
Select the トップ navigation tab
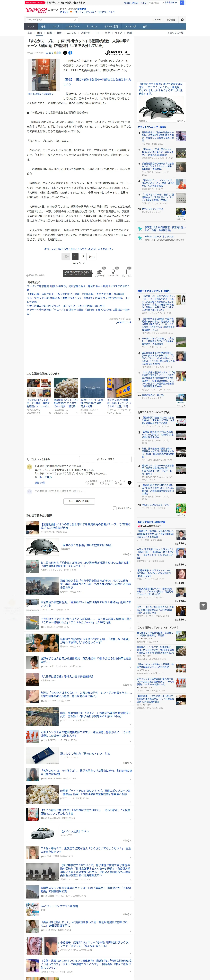[x=31, y=27]
